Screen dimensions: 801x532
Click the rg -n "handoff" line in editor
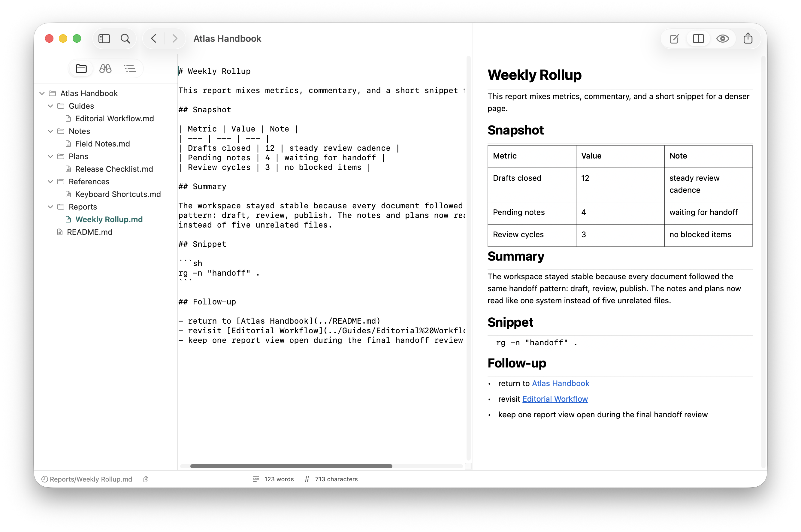(219, 273)
